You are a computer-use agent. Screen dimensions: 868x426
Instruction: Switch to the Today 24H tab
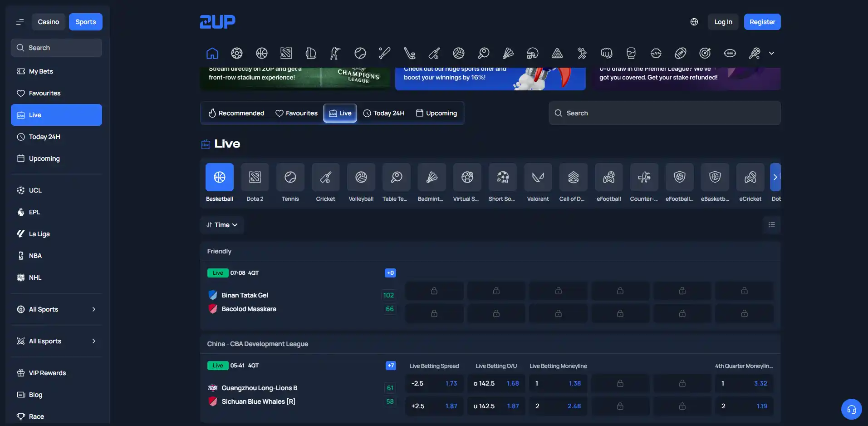[x=384, y=113]
